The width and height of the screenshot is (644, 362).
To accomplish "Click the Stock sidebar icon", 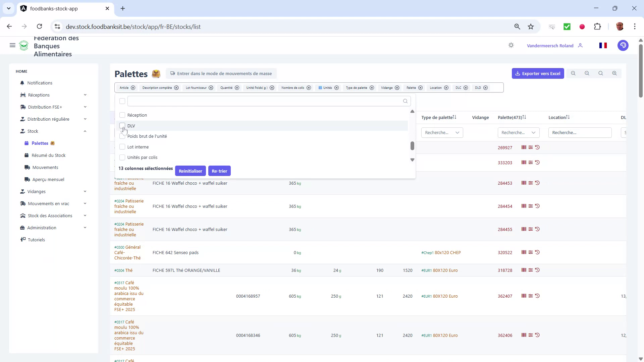I will (x=22, y=131).
